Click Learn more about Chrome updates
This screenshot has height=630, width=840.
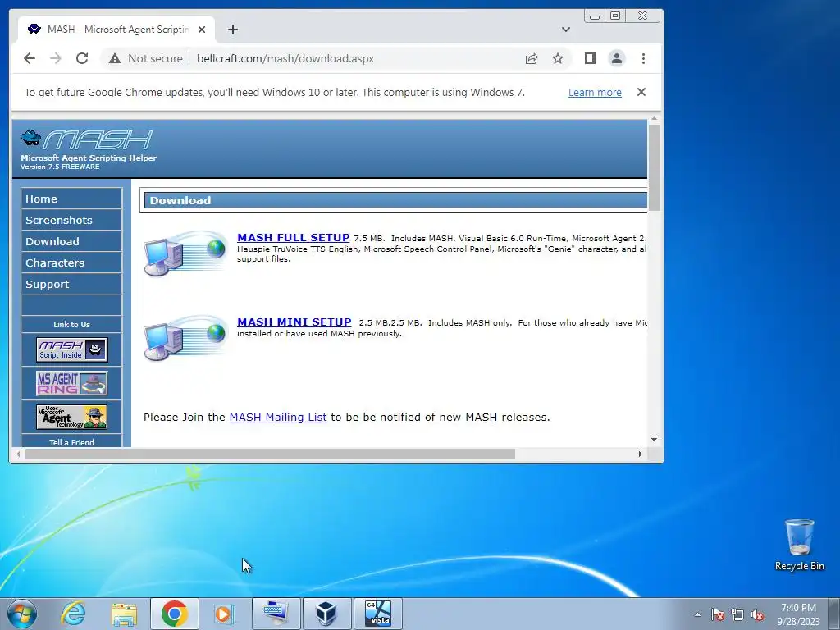[595, 92]
